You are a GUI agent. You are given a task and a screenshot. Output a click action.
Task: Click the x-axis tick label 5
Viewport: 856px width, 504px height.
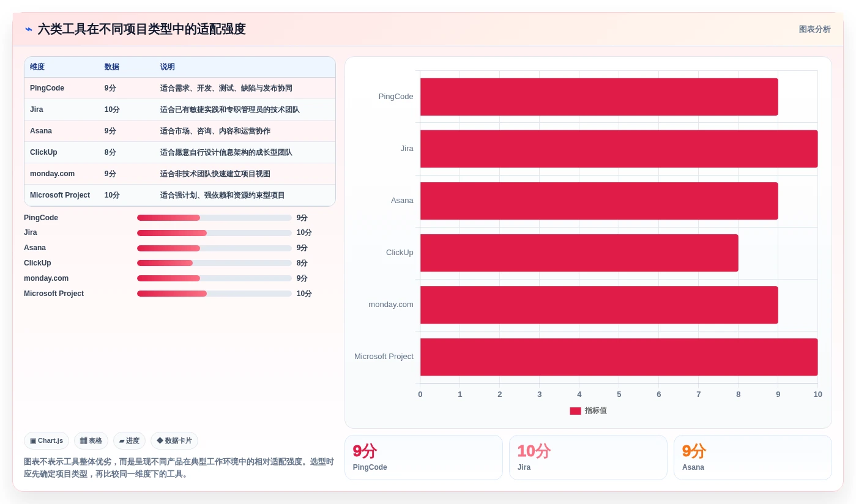[619, 395]
